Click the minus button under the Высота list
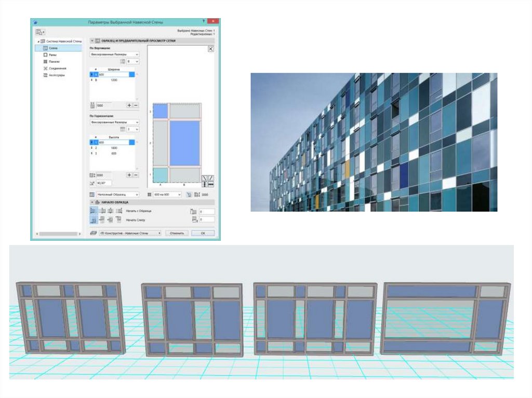This screenshot has width=532, height=398. [136, 175]
